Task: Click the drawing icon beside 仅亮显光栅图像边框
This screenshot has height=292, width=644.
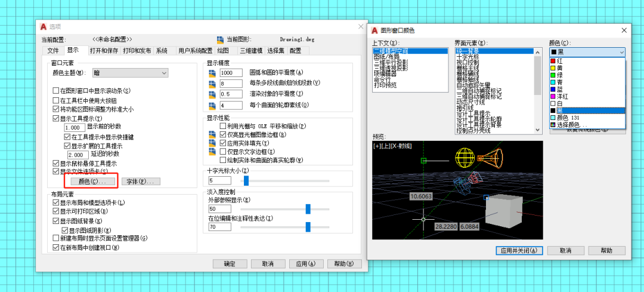Action: [210, 136]
